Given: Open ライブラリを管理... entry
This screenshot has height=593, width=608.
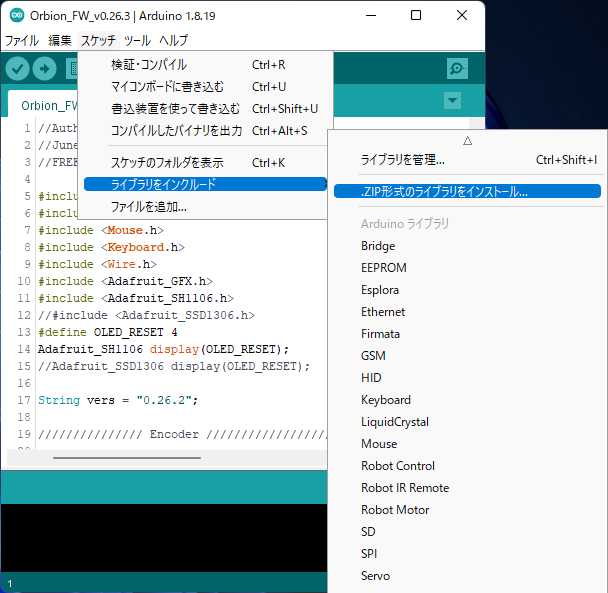Looking at the screenshot, I should [467, 160].
